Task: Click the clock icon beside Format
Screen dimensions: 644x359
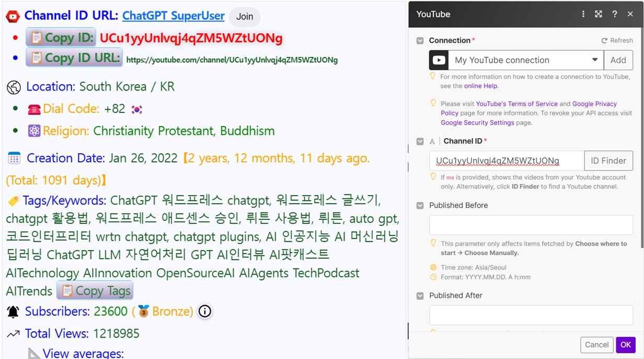Action: [x=433, y=277]
